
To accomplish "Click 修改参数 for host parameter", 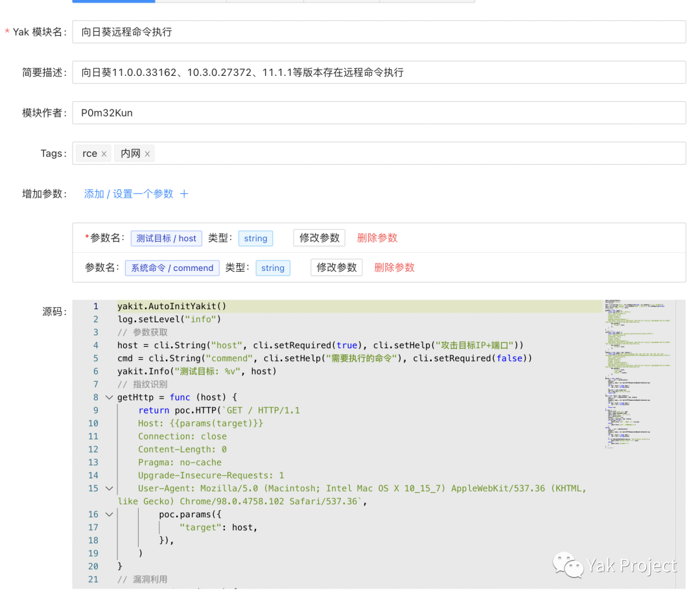I will click(319, 238).
